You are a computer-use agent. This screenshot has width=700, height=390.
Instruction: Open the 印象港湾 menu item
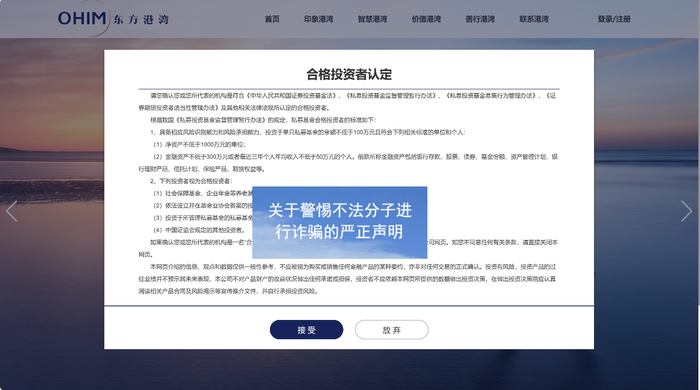(x=318, y=19)
